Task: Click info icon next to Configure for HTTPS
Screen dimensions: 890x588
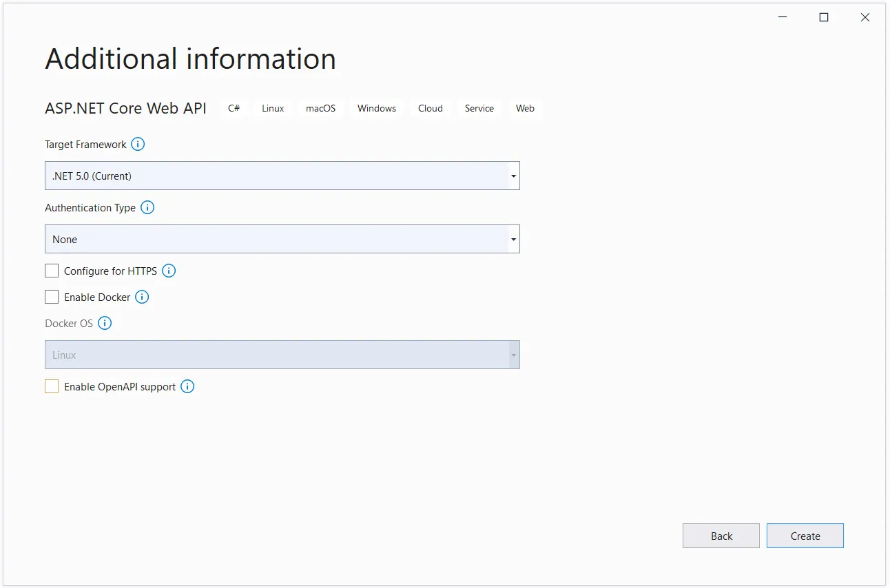Action: (x=169, y=271)
